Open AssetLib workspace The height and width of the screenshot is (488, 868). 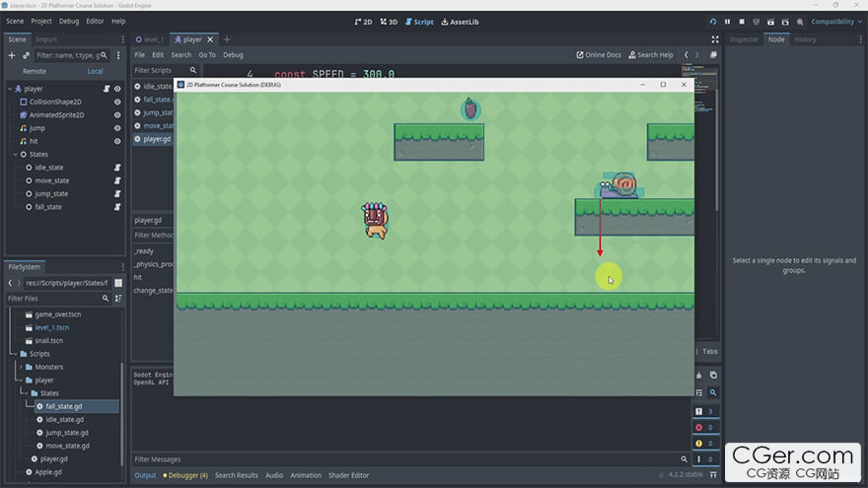tap(460, 22)
